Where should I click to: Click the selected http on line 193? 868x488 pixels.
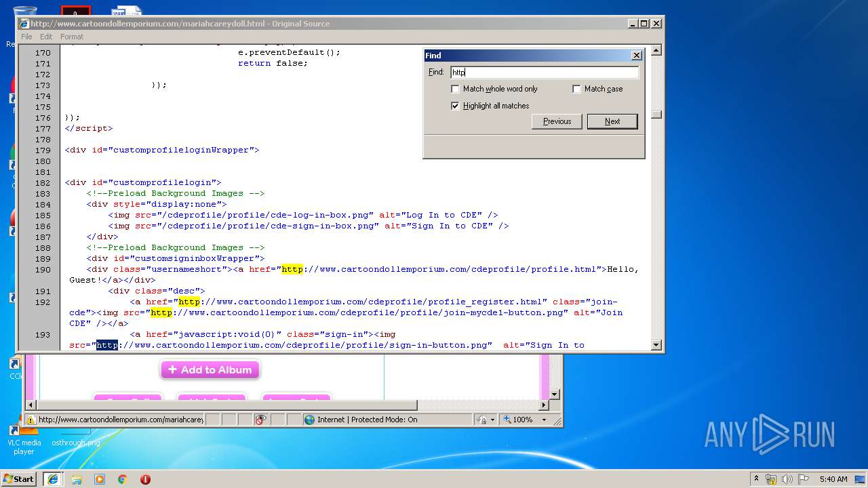pos(107,346)
